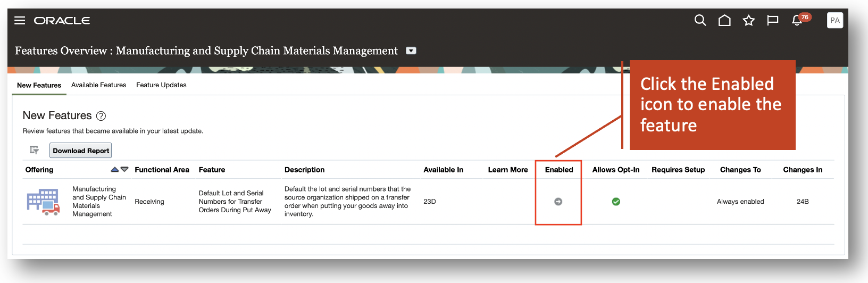Viewport: 868px width, 283px height.
Task: Sort Offering column descending
Action: pyautogui.click(x=124, y=170)
